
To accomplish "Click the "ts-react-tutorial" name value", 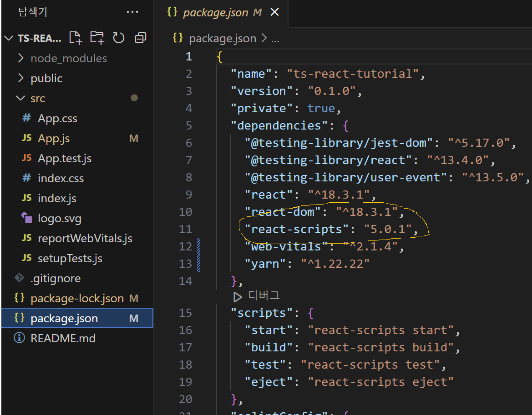I will coord(353,74).
